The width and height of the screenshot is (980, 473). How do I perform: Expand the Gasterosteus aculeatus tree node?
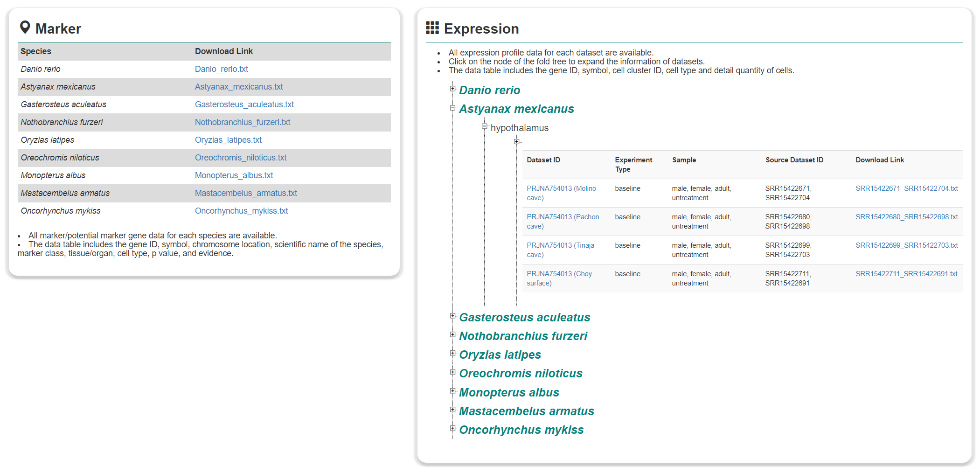click(x=452, y=316)
